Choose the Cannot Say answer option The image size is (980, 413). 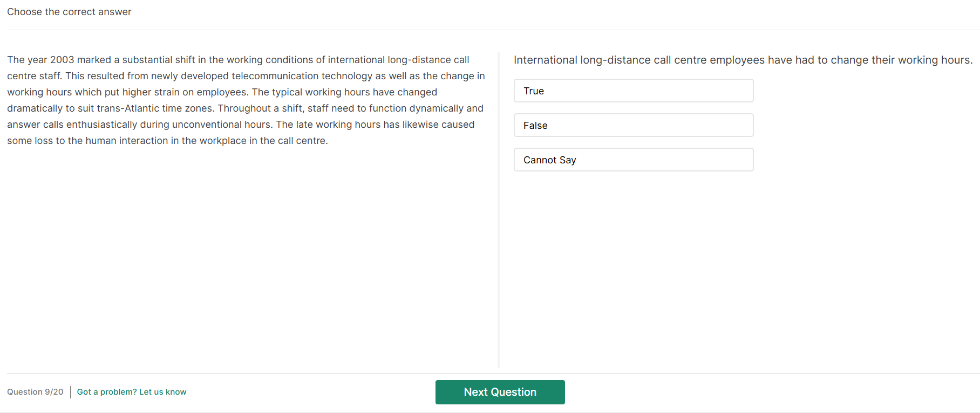pos(633,160)
